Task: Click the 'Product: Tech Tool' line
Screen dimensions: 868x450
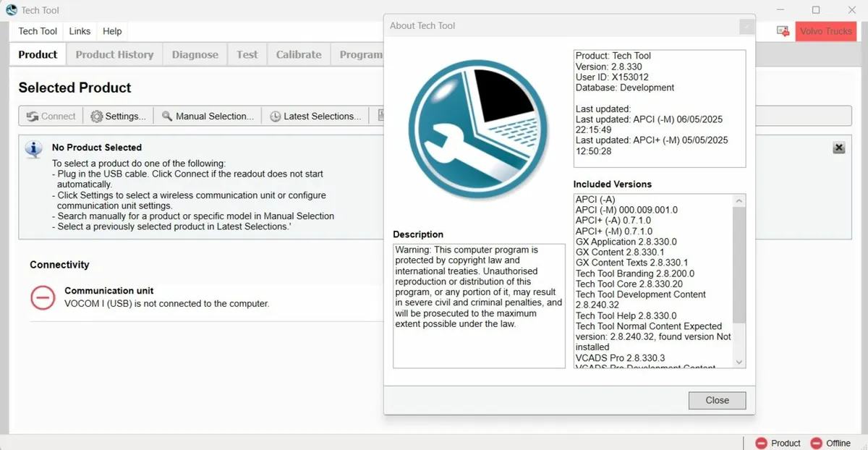Action: click(613, 56)
